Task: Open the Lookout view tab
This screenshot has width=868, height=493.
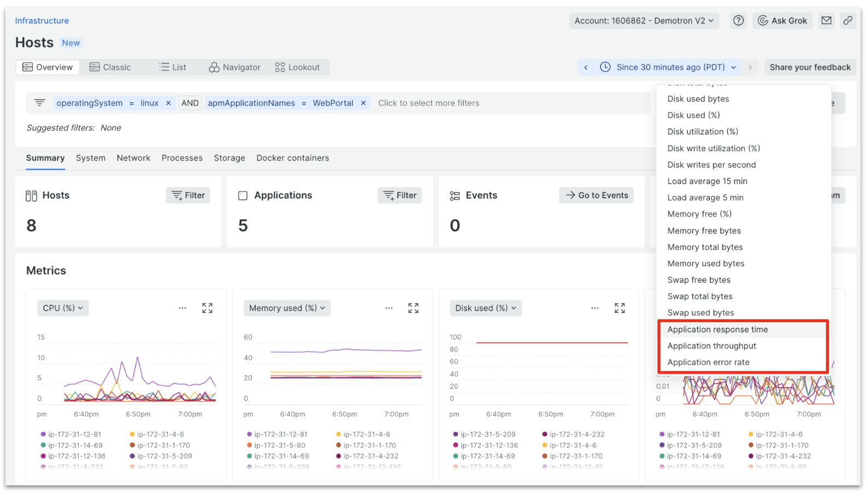Action: (297, 67)
